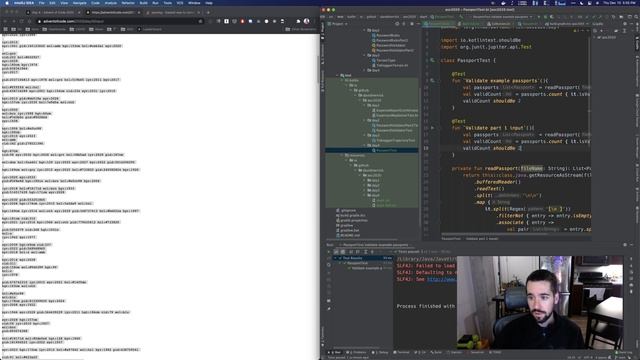Open the Run tool window button

335,352
